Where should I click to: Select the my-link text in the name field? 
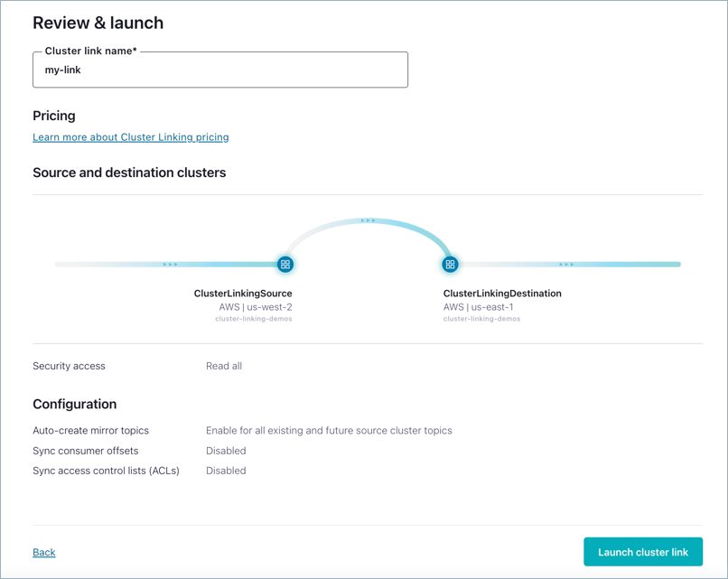click(61, 70)
